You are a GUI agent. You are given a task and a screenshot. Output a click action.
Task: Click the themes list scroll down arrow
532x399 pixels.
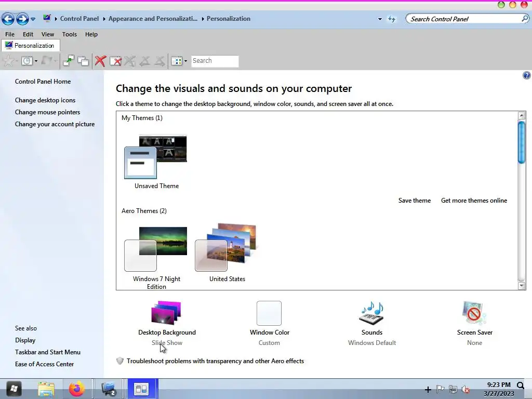[x=522, y=286]
